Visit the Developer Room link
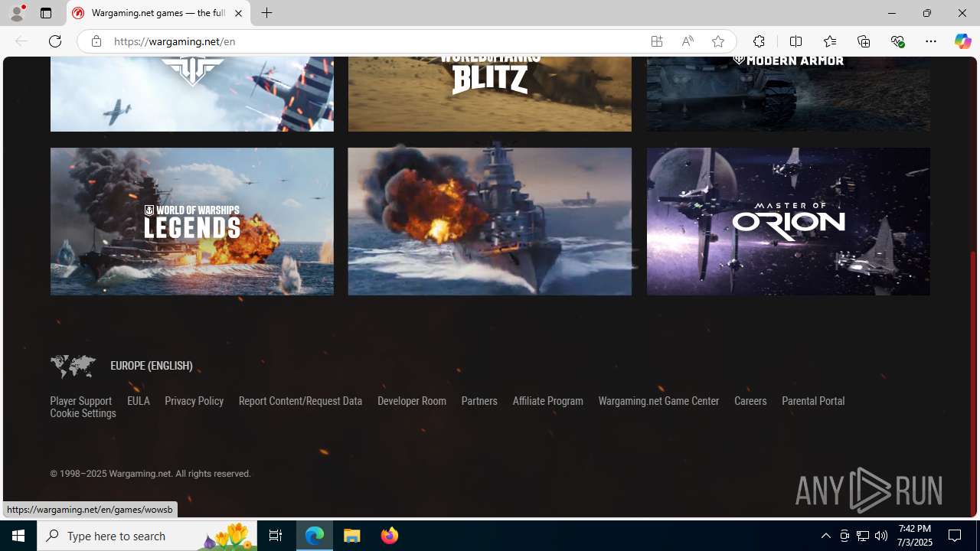 click(412, 401)
